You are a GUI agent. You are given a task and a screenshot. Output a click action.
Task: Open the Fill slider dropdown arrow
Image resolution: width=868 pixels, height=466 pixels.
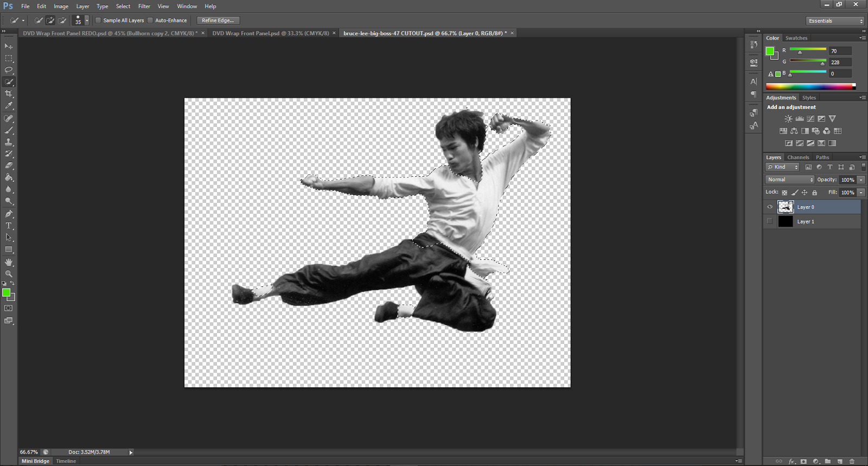pyautogui.click(x=861, y=193)
